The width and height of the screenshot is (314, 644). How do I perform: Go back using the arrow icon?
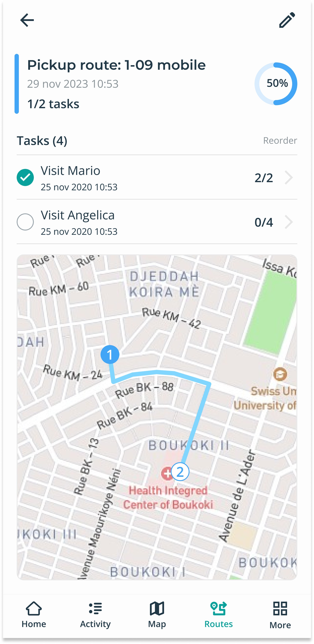pyautogui.click(x=27, y=20)
